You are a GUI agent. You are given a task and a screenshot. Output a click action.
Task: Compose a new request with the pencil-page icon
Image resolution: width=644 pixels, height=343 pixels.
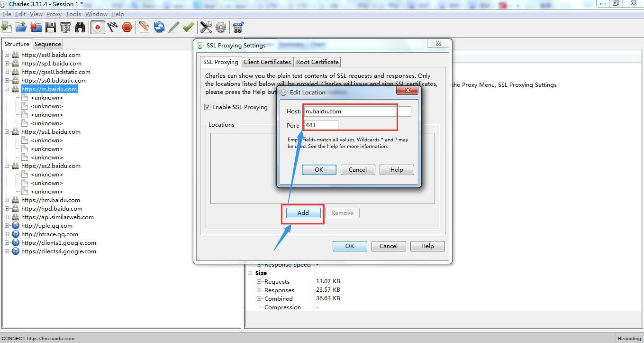point(144,27)
